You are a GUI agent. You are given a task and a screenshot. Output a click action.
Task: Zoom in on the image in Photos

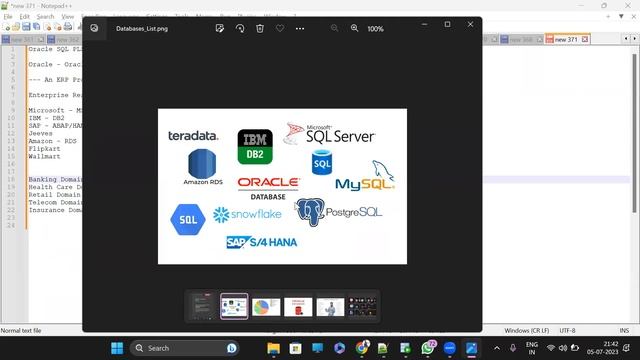[354, 28]
